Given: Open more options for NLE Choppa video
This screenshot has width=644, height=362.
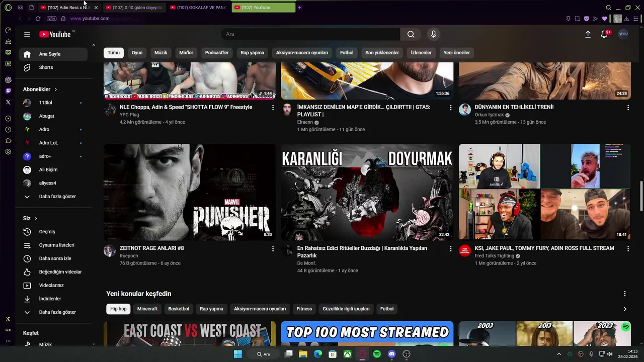Looking at the screenshot, I should pyautogui.click(x=273, y=108).
